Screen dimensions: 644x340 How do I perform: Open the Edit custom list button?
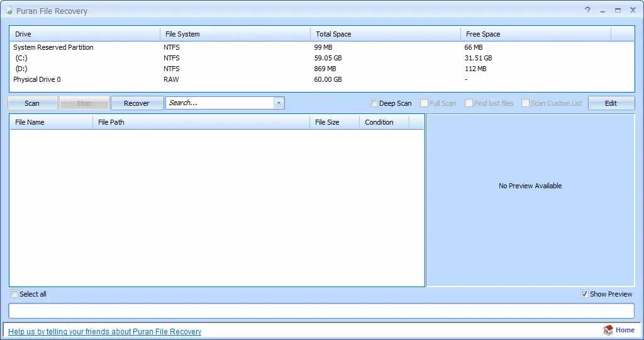pos(611,103)
